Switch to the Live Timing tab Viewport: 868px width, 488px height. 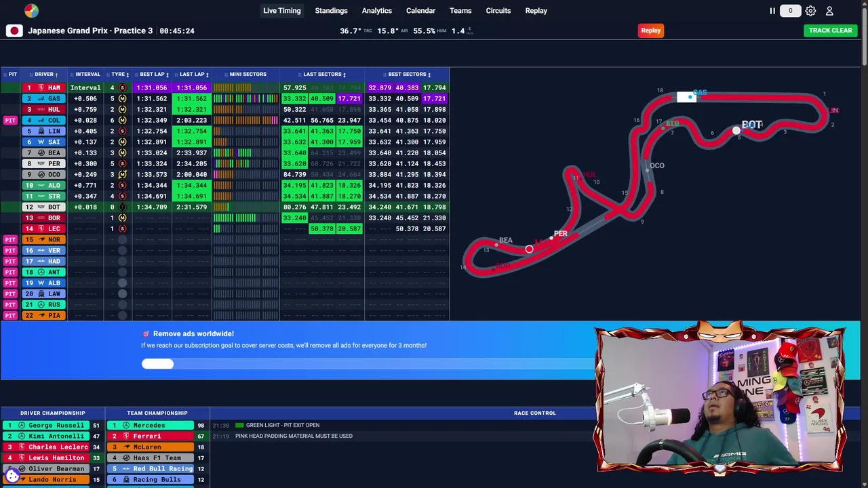(281, 11)
